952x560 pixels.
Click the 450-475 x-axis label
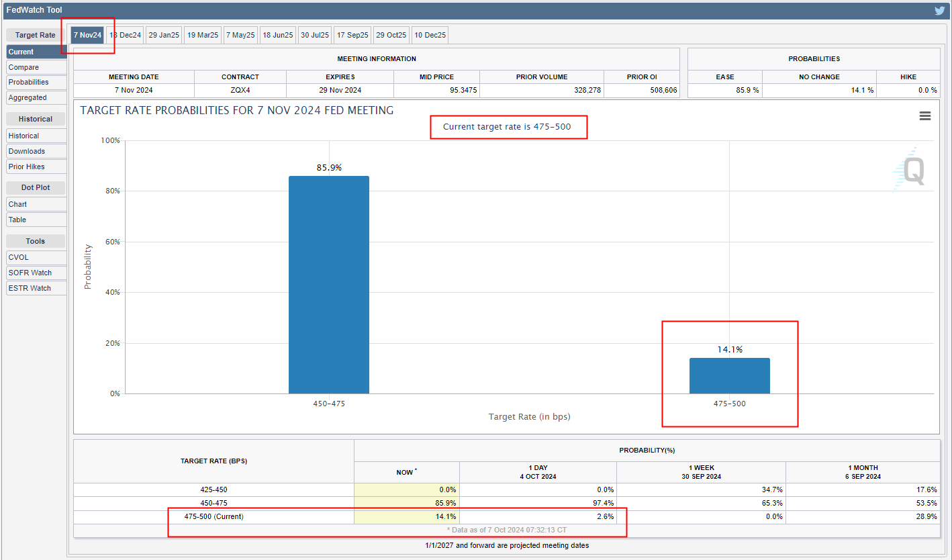[x=329, y=404]
